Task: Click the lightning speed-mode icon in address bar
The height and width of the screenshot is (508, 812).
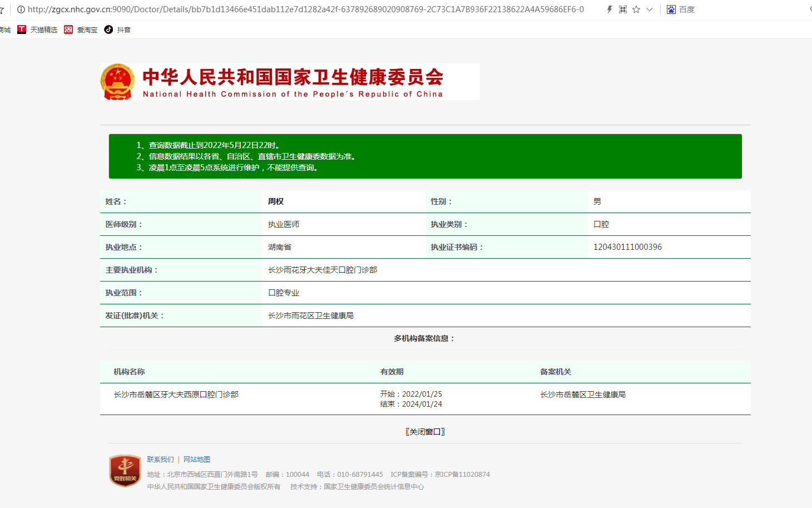Action: click(x=610, y=9)
